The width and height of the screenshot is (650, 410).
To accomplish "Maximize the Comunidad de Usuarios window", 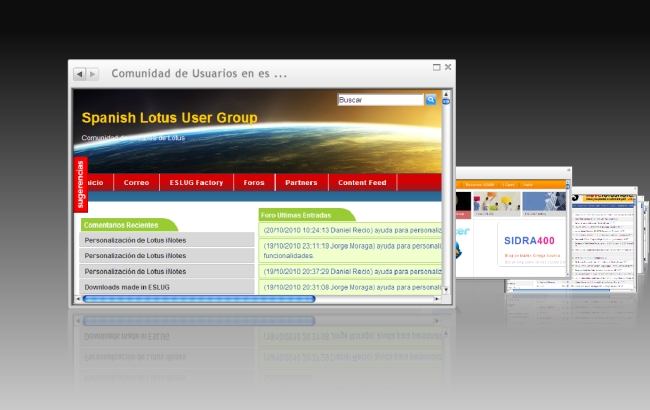I will click(436, 67).
